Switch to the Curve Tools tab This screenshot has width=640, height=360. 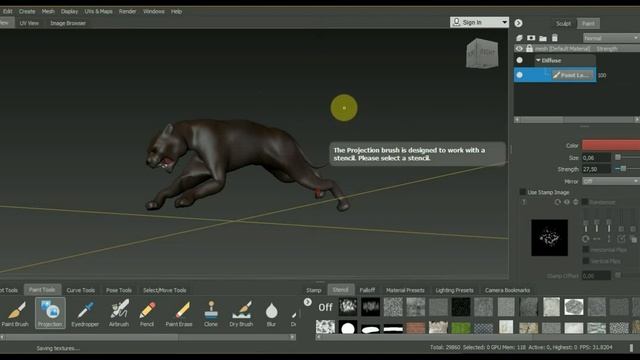tap(80, 290)
